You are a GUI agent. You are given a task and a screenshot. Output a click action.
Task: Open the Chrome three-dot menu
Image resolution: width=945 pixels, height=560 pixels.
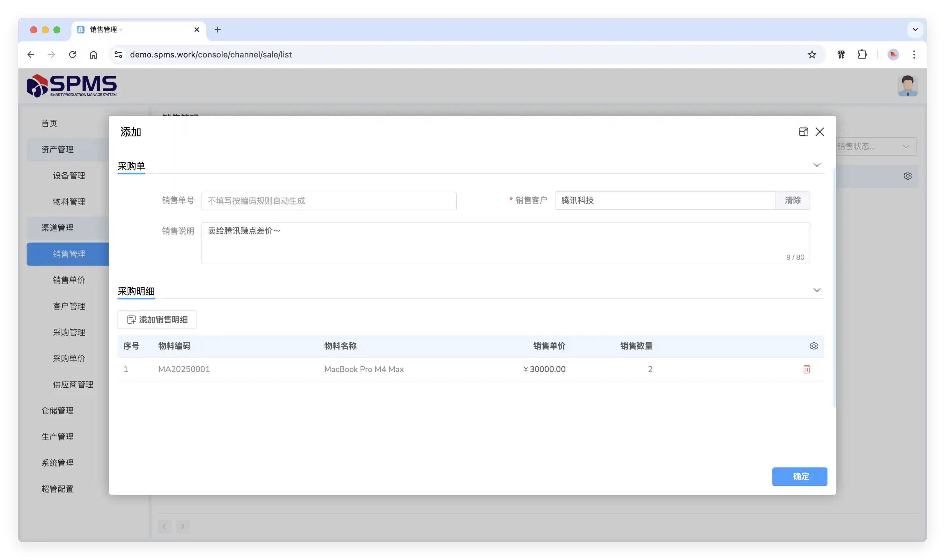coord(914,55)
